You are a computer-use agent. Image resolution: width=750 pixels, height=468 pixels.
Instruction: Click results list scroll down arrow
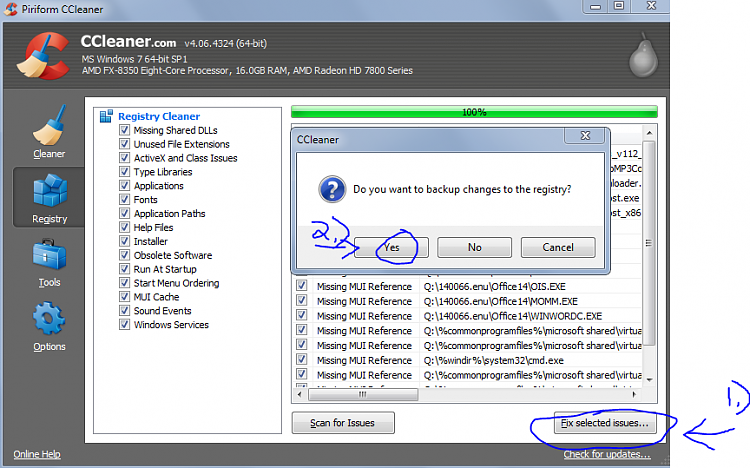[x=649, y=379]
